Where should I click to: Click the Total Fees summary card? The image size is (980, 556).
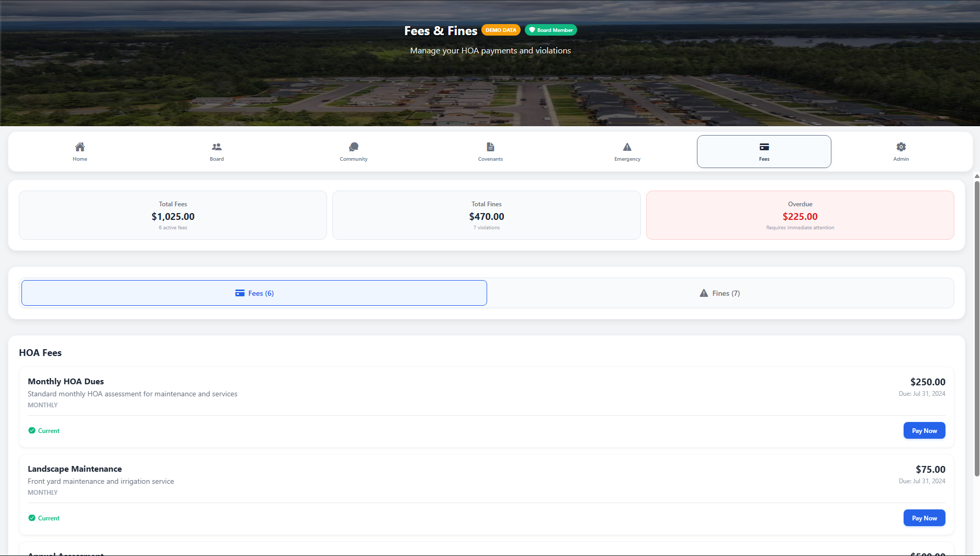point(173,215)
